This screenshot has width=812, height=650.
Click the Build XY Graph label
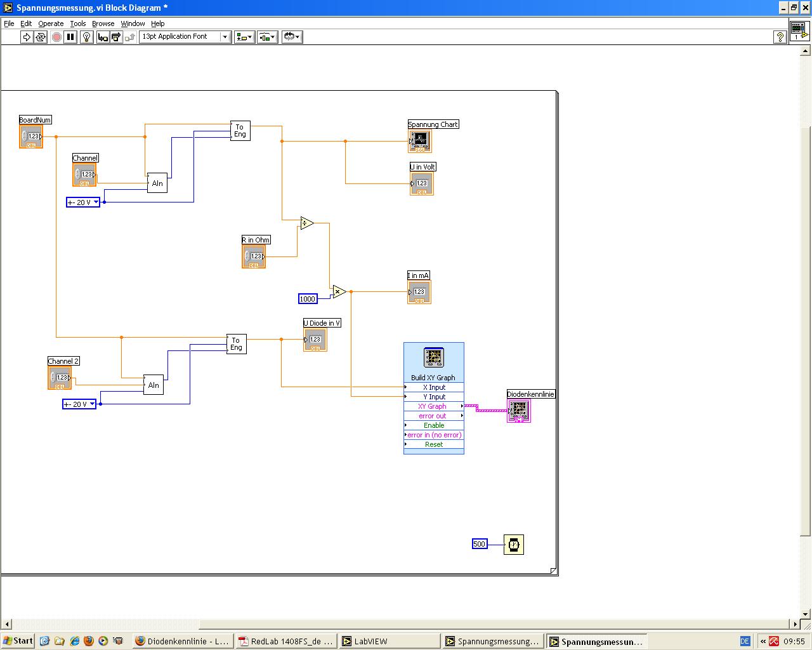coord(433,378)
